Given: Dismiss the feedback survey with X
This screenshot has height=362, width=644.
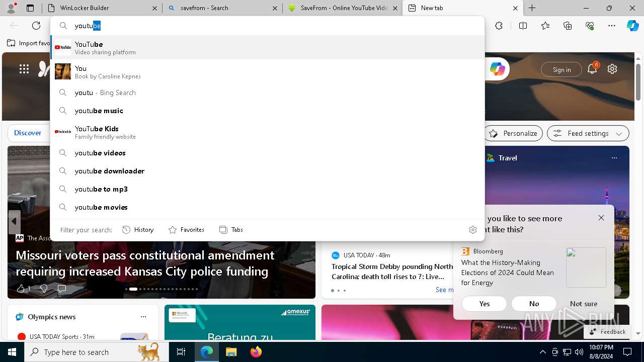Looking at the screenshot, I should point(601,218).
